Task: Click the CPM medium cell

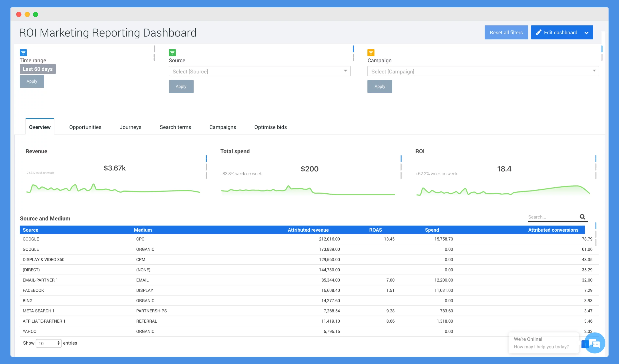Action: [x=141, y=260]
